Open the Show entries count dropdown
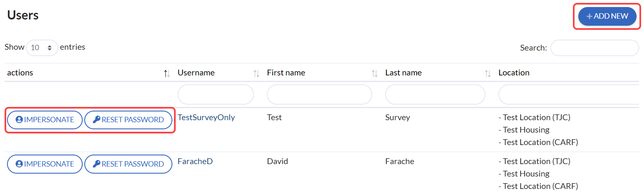This screenshot has width=644, height=196. [42, 48]
